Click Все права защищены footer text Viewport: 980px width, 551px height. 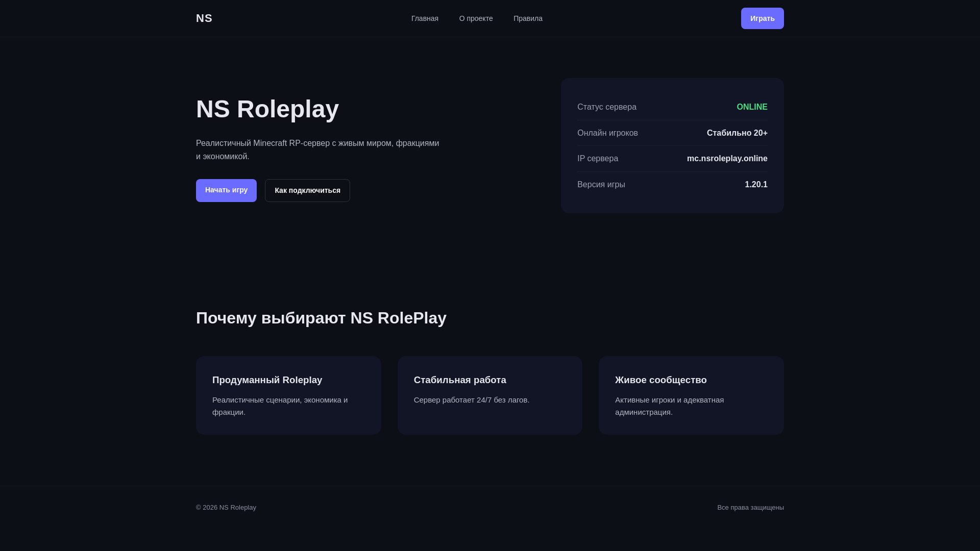(750, 508)
